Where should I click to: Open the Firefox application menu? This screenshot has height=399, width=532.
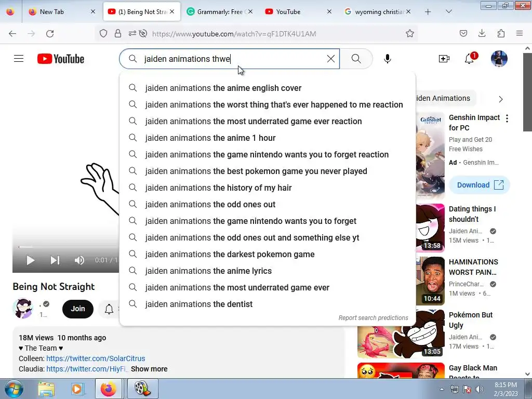point(520,33)
